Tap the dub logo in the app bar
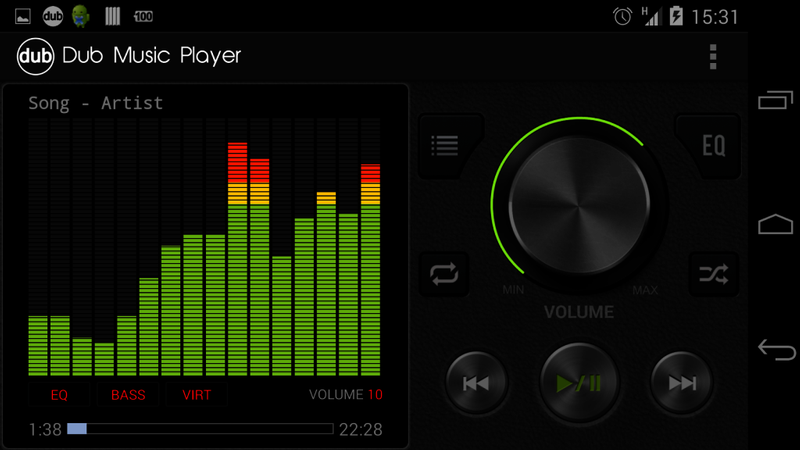Viewport: 800px width, 450px height. [x=35, y=56]
